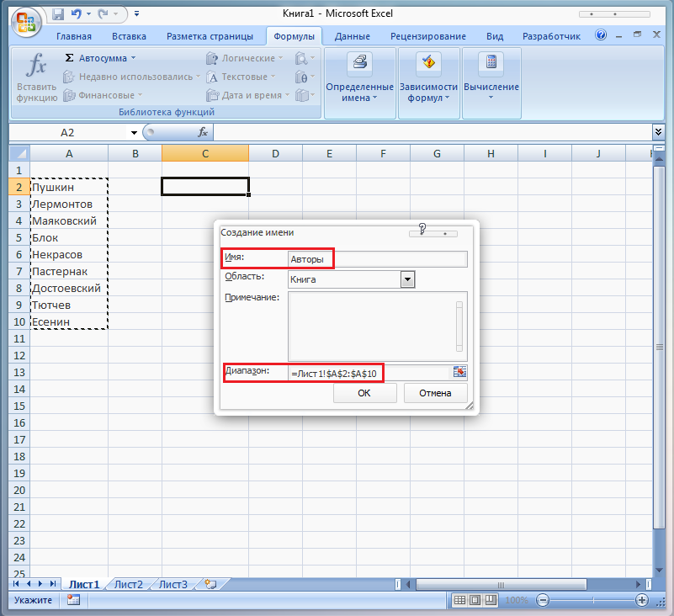Click the collapse dialog icon in the Диапазон field
Viewport: 674px width, 616px height.
pyautogui.click(x=459, y=372)
